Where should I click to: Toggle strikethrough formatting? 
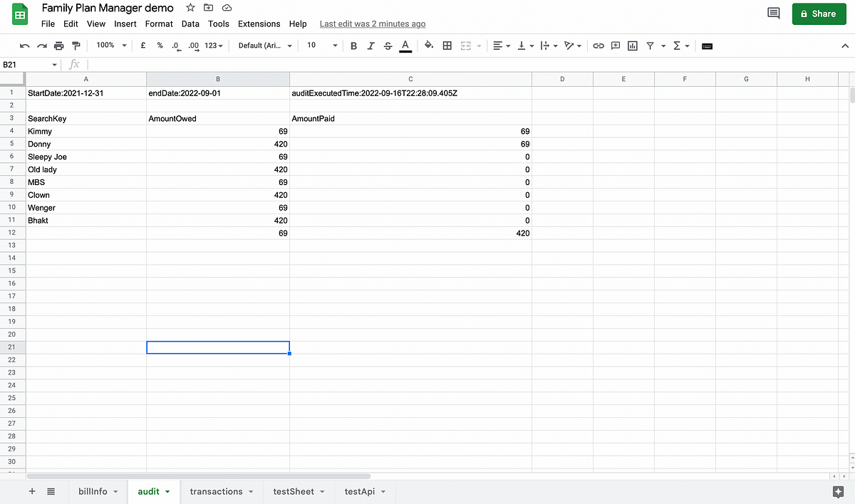(x=388, y=46)
